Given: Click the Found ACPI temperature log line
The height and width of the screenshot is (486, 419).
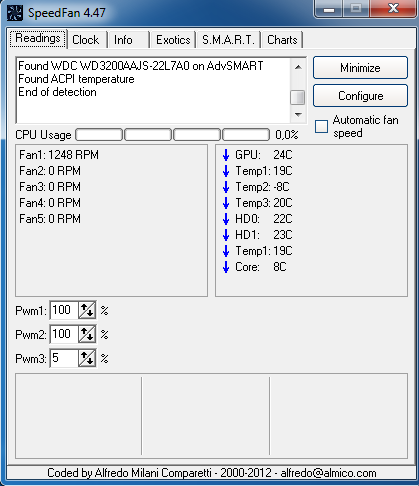Looking at the screenshot, I should coord(76,79).
